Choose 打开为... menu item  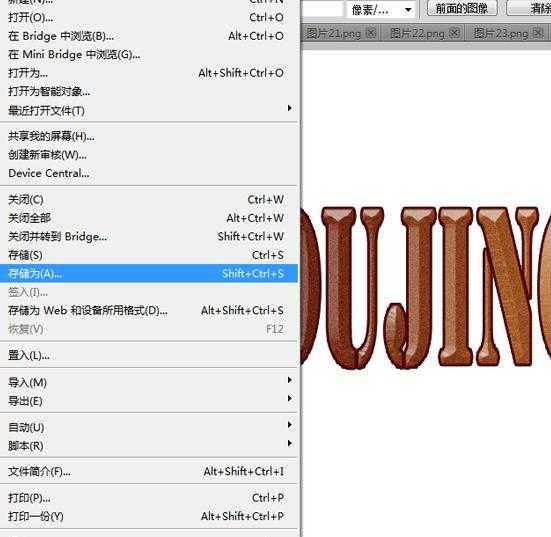pos(149,73)
